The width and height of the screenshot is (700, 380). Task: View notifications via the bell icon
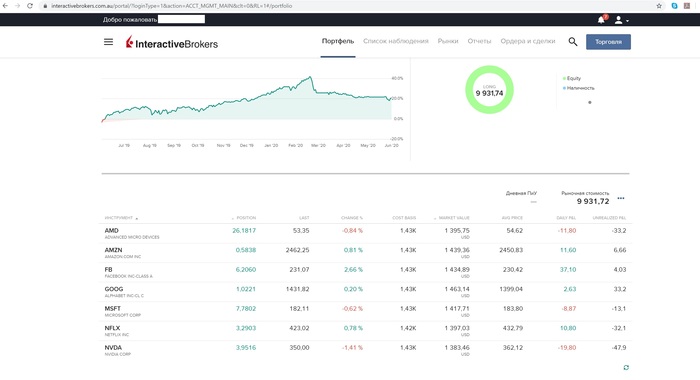point(601,20)
